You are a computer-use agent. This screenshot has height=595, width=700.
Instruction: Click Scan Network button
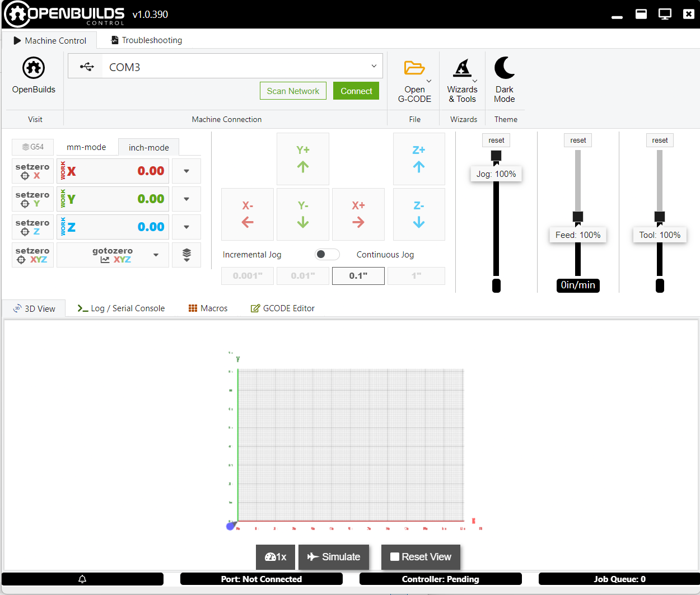(293, 91)
